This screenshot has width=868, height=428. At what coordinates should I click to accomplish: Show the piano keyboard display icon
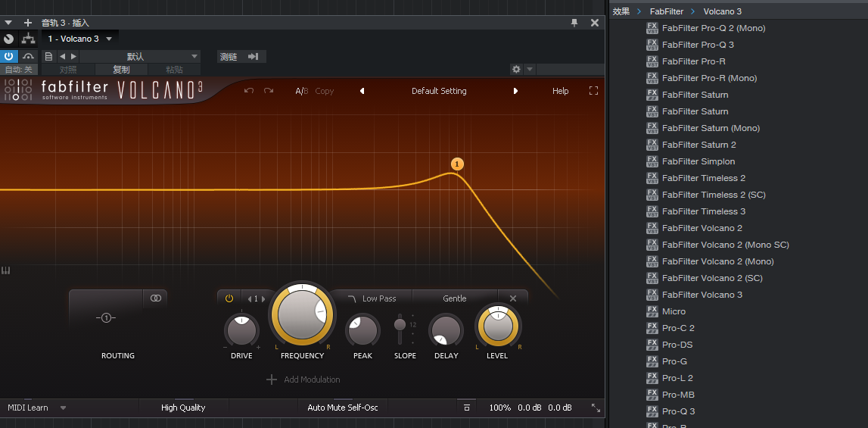coord(6,270)
